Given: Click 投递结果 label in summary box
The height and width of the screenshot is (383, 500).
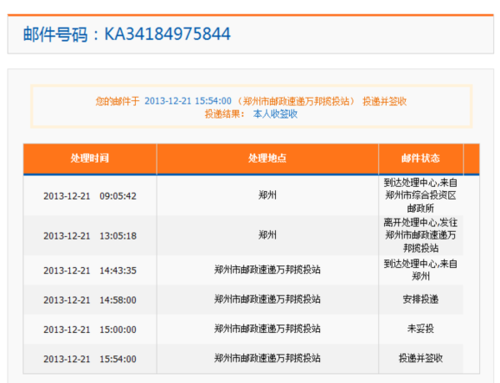Looking at the screenshot, I should 224,114.
